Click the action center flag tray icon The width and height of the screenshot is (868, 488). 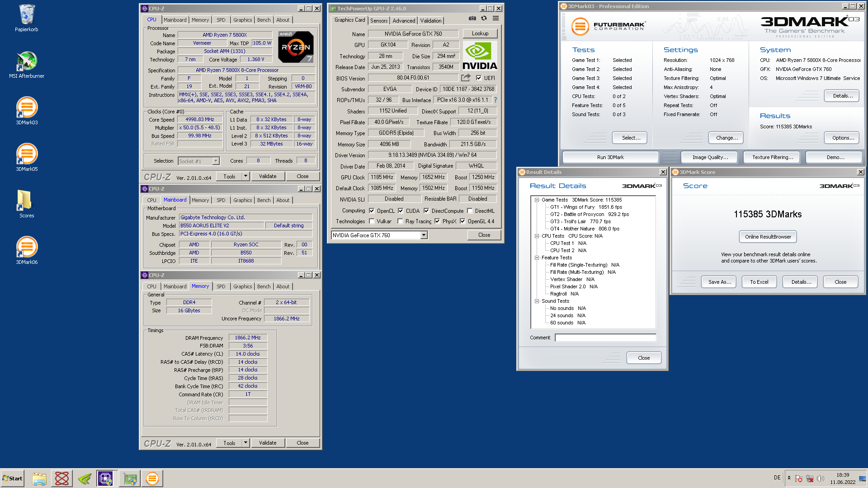799,479
